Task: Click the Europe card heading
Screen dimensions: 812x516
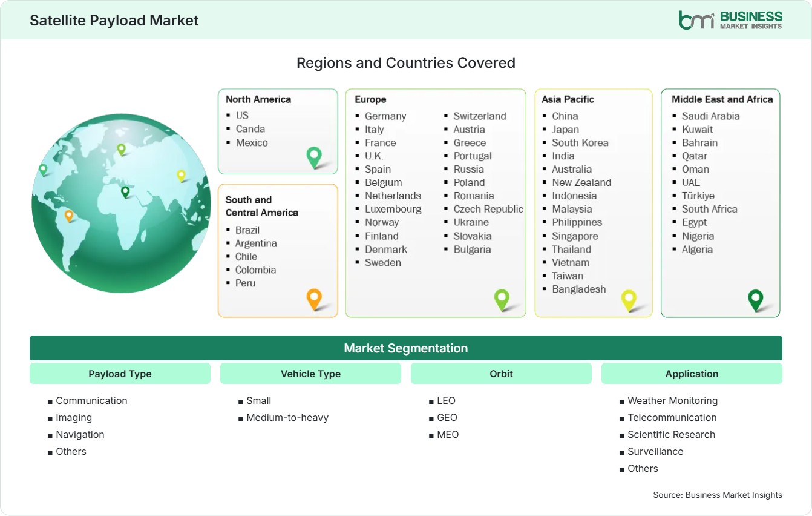Action: point(370,99)
